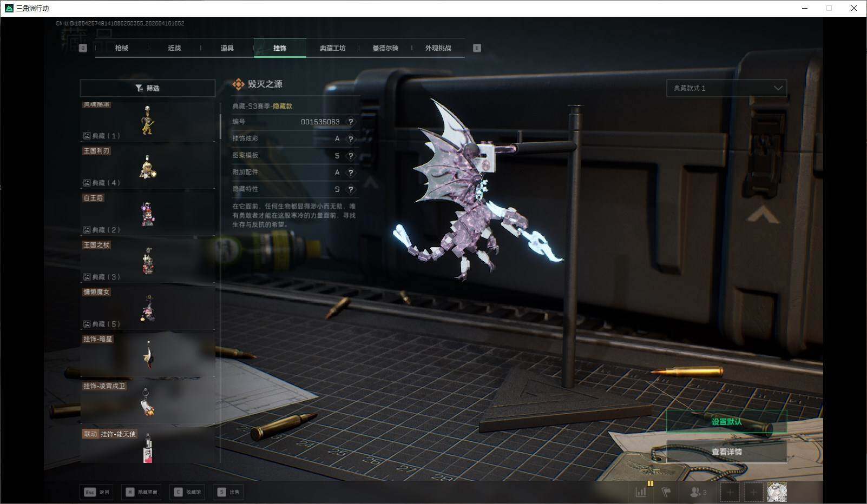This screenshot has height=504, width=867.
Task: Click the 出售 sell button
Action: (228, 492)
